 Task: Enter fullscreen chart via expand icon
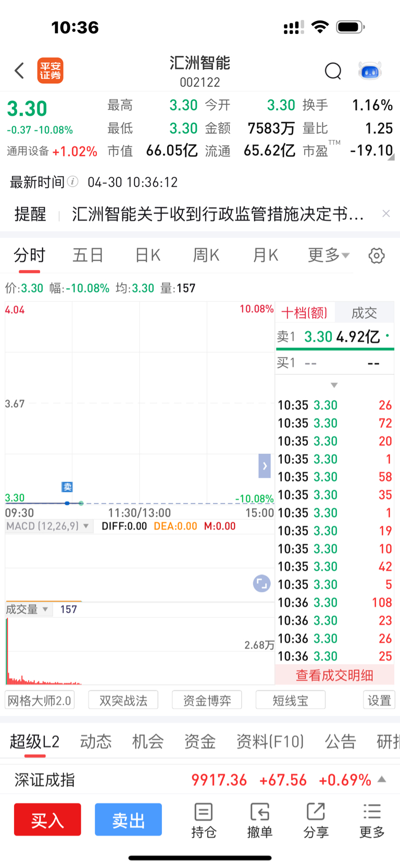pos(261,583)
